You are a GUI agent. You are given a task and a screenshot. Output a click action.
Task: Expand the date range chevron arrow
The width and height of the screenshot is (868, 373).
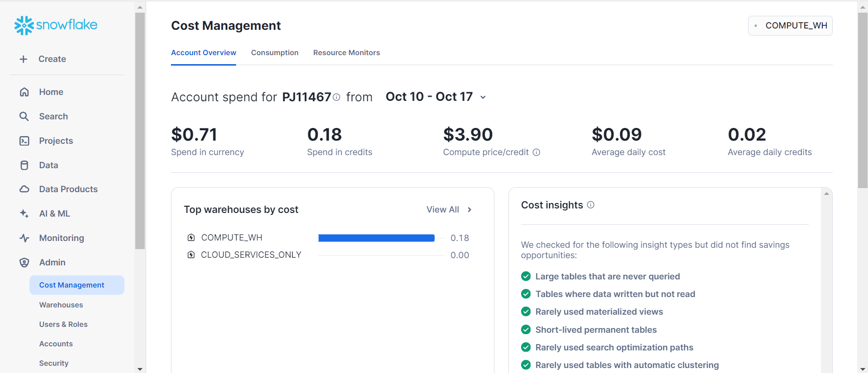click(483, 97)
